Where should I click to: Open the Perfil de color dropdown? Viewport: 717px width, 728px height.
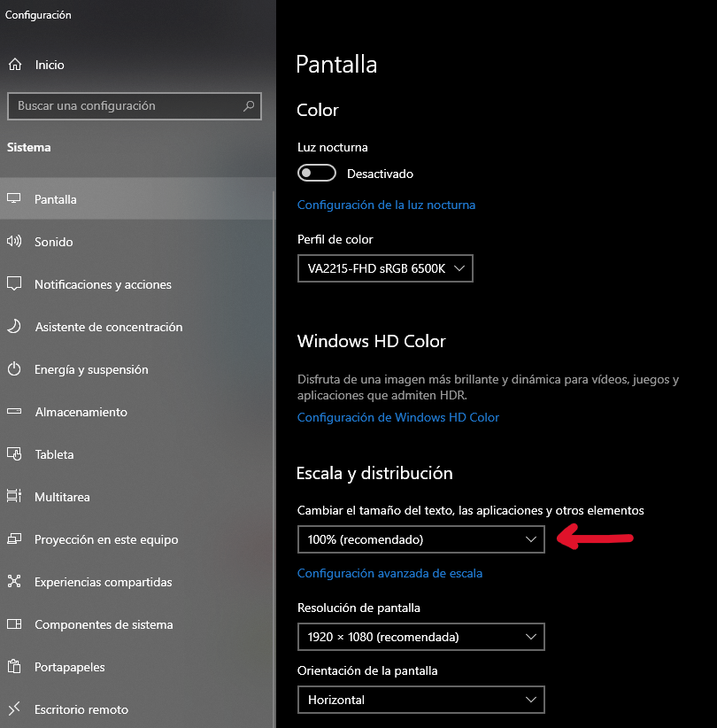pos(385,268)
